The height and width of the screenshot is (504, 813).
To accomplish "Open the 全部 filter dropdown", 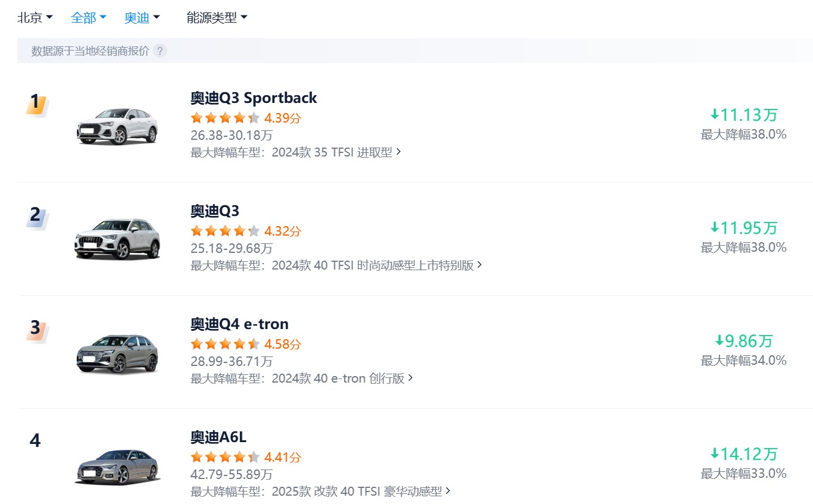I will pos(88,18).
